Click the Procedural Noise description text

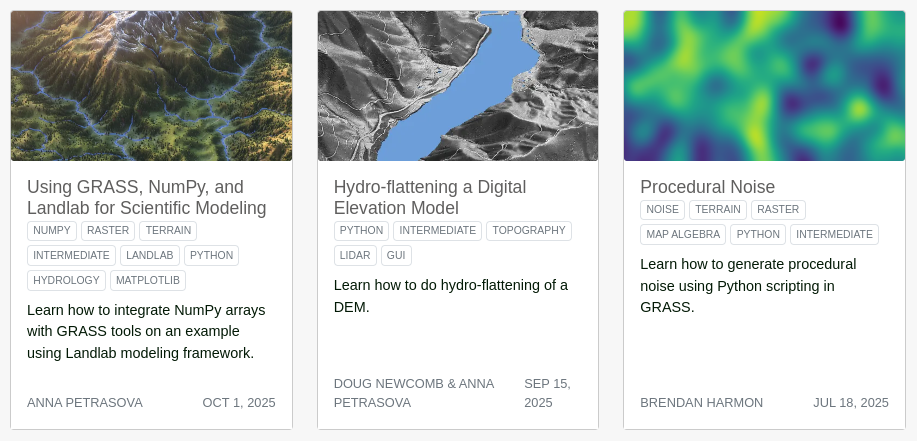tap(748, 285)
